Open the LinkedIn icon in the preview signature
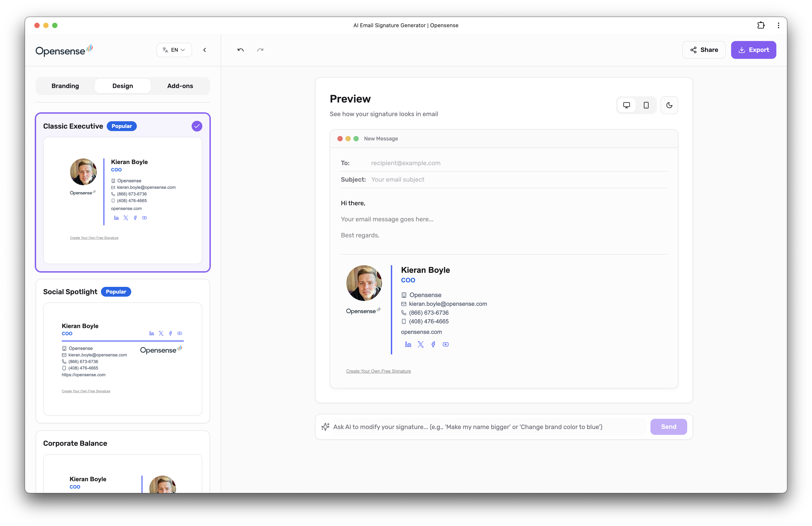The height and width of the screenshot is (526, 812). pyautogui.click(x=408, y=344)
